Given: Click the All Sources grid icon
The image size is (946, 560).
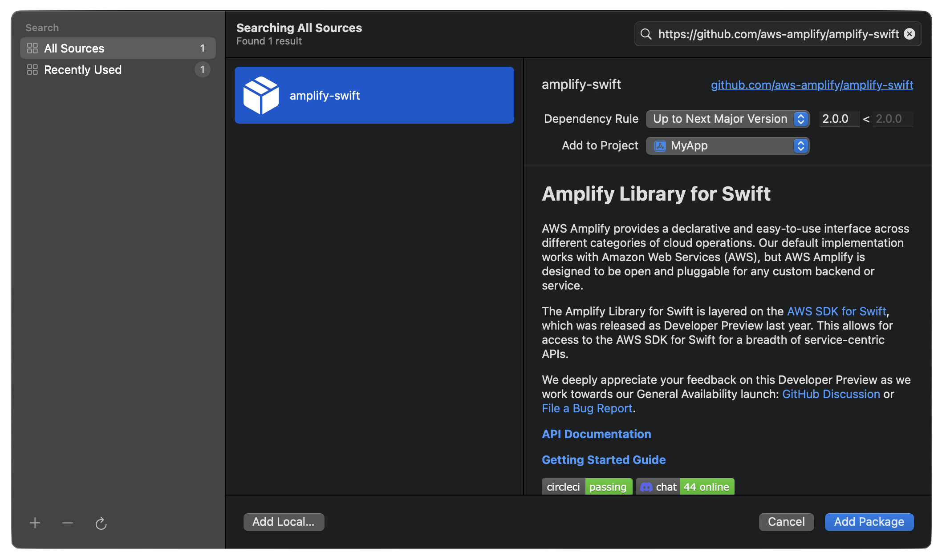Looking at the screenshot, I should pos(32,48).
